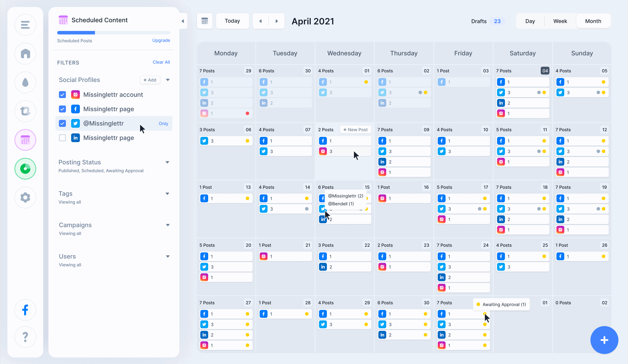Disable Missinglettr account Instagram filter
The width and height of the screenshot is (628, 364).
tap(62, 94)
